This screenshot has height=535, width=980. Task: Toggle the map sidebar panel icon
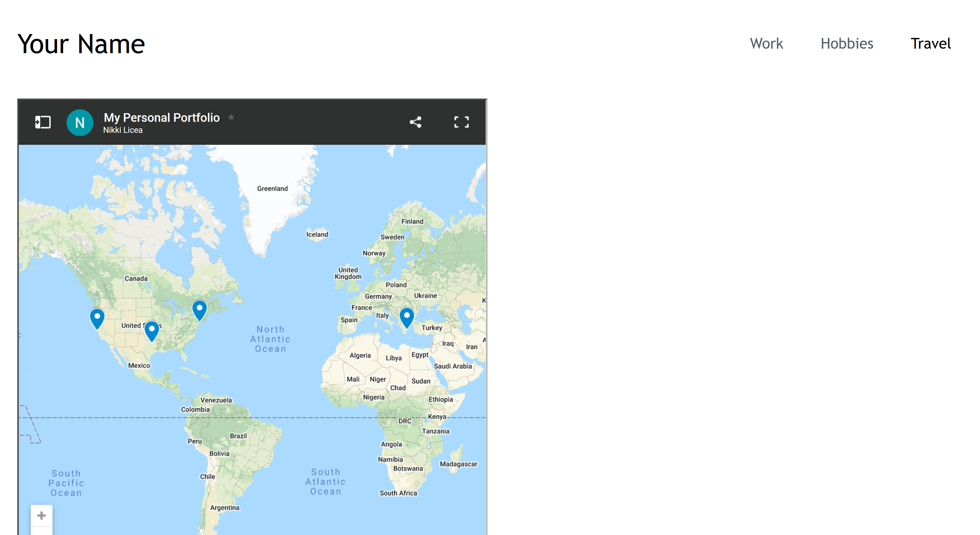(43, 122)
